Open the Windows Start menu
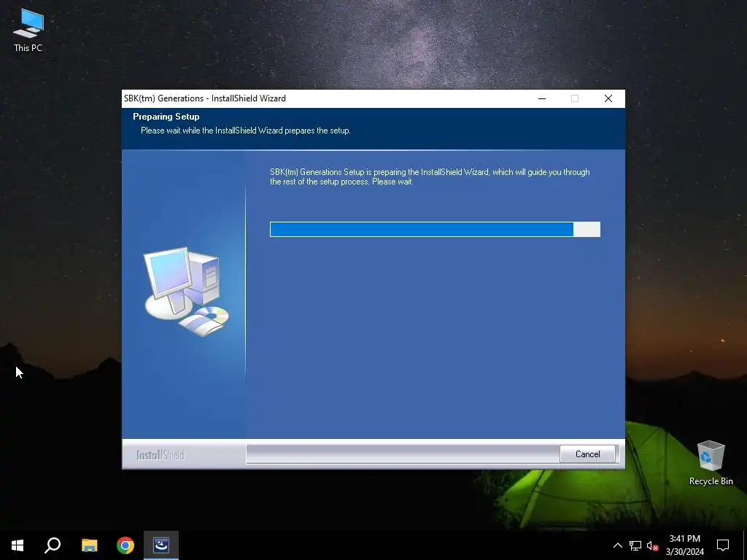 coord(18,545)
